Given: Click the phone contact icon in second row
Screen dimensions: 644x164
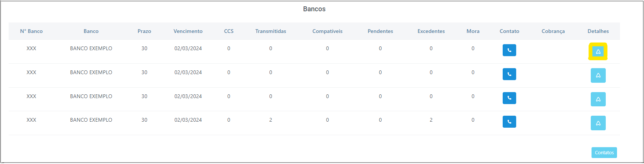Looking at the screenshot, I should coord(509,74).
